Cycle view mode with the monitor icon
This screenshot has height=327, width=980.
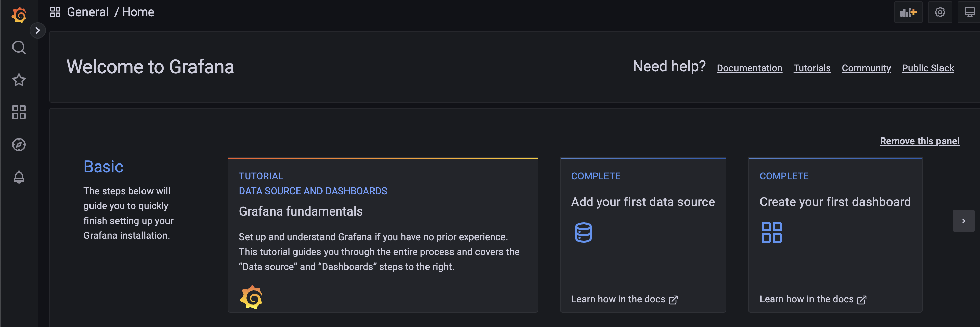tap(969, 12)
